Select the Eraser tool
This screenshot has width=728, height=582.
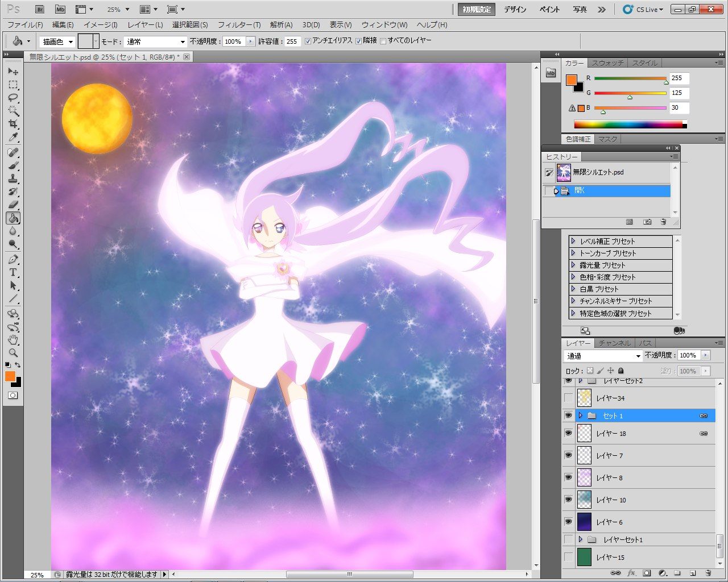click(x=13, y=205)
